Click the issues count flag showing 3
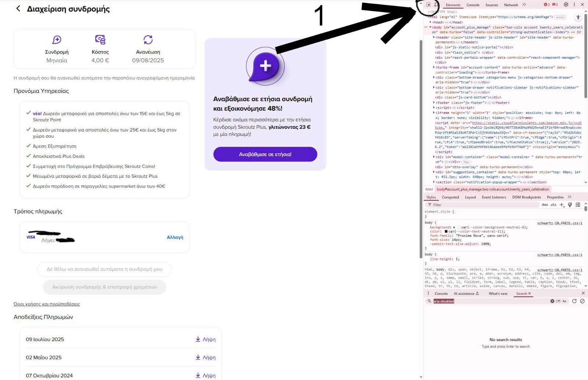This screenshot has height=380, width=588. (555, 5)
